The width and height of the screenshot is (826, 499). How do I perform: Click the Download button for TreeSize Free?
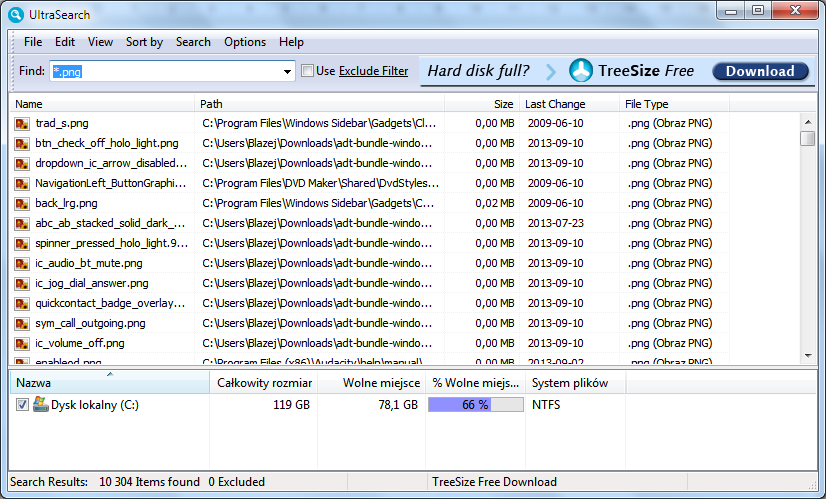(x=760, y=71)
